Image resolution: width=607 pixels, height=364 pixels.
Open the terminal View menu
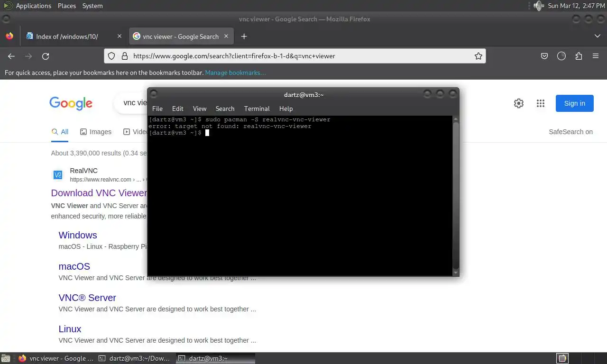tap(199, 109)
